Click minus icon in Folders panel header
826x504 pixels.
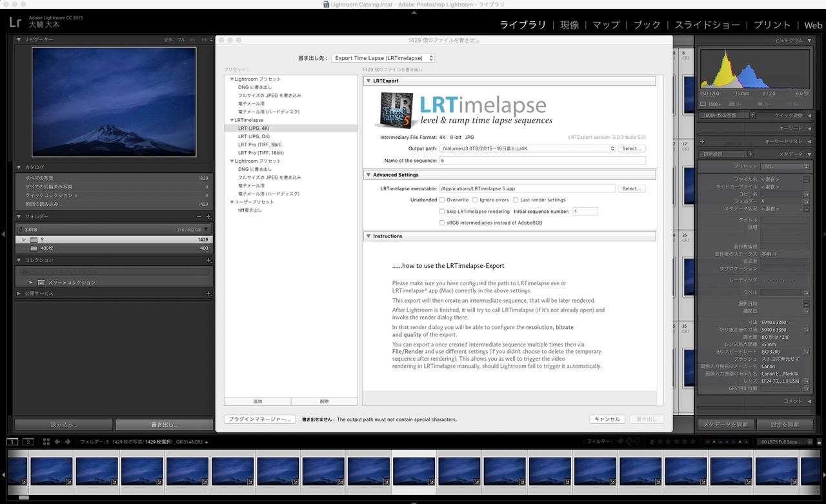coord(199,217)
